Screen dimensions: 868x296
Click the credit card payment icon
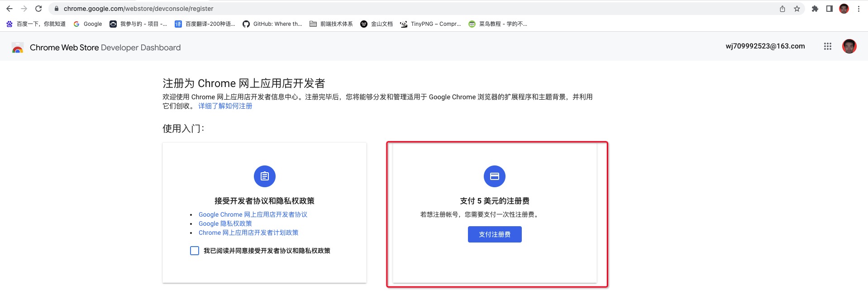point(495,176)
